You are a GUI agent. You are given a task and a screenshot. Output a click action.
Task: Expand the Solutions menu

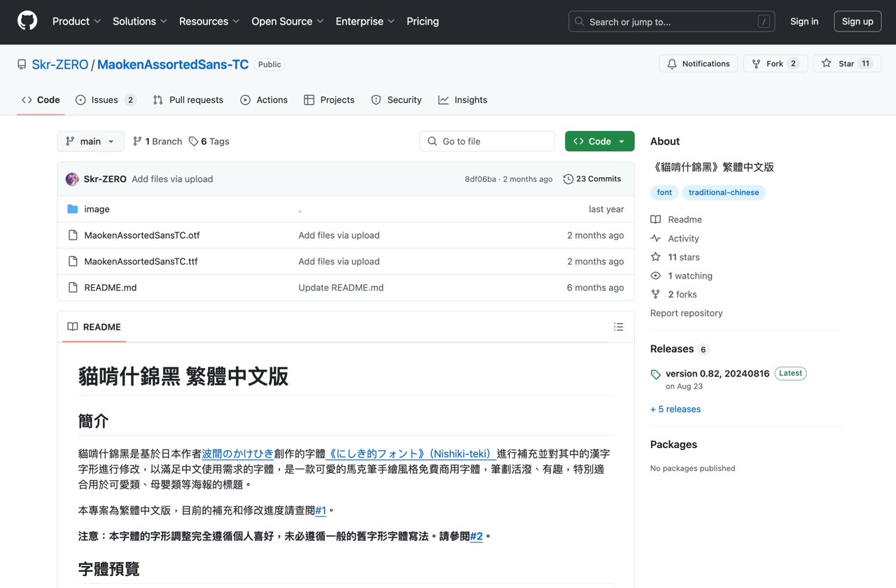pyautogui.click(x=140, y=22)
